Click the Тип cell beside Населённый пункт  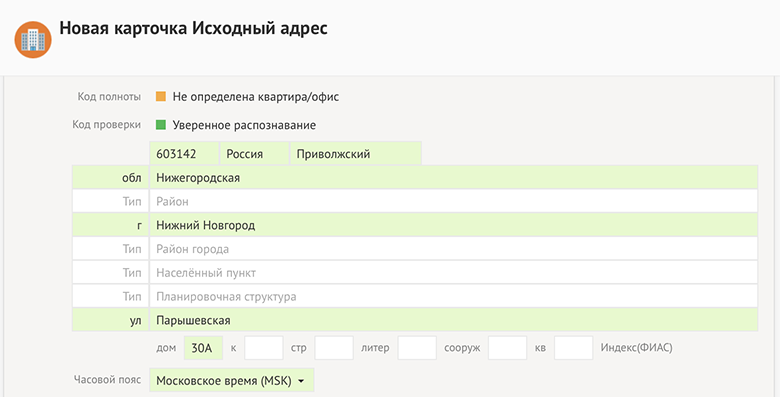(110, 273)
